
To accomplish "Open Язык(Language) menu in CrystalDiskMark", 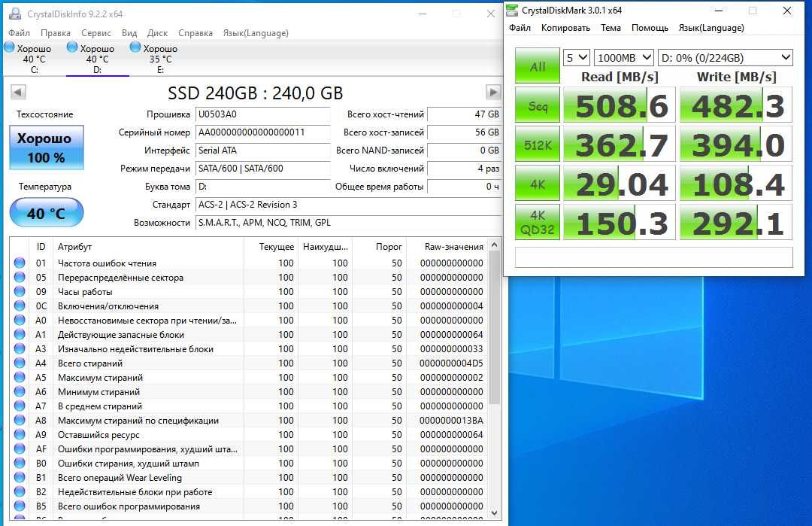I will coord(711,27).
